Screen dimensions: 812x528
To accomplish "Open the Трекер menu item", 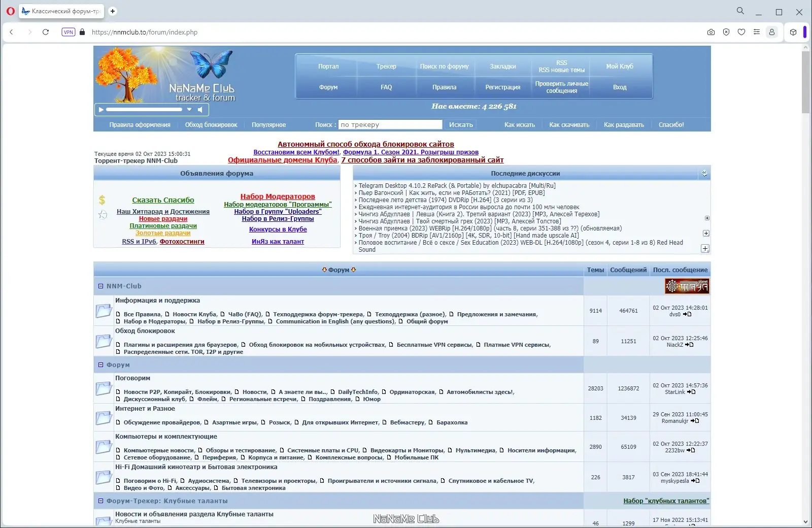I will (x=386, y=67).
